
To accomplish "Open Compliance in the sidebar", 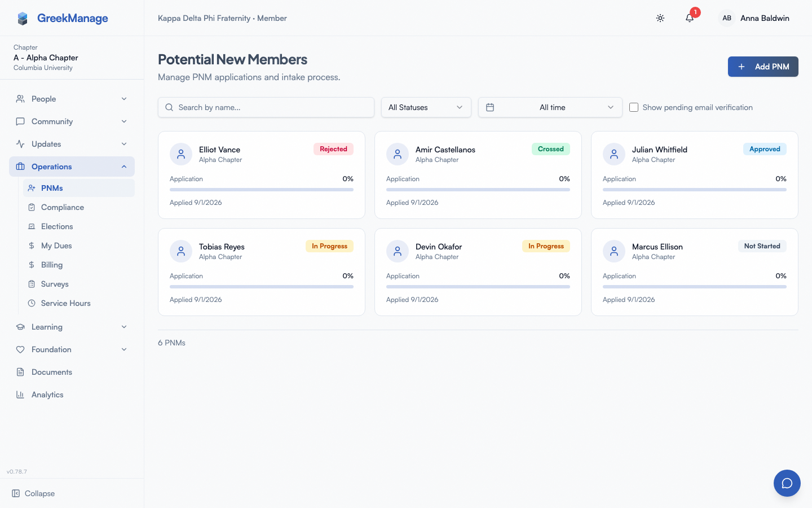I will pos(79,207).
